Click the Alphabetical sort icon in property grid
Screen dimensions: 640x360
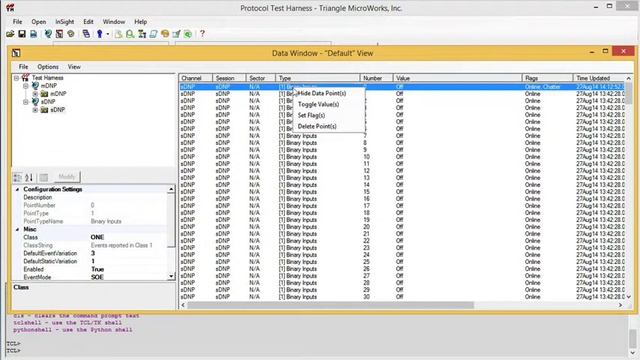tap(29, 178)
